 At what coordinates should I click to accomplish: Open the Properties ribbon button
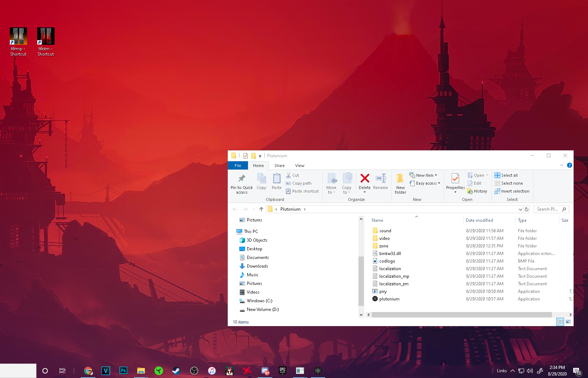(455, 184)
